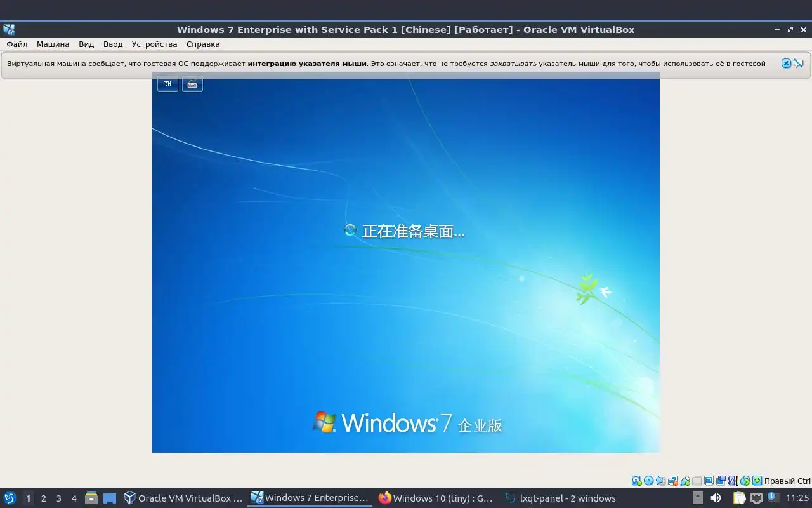Click the VirtualBox window title icon
812x508 pixels.
coord(8,29)
